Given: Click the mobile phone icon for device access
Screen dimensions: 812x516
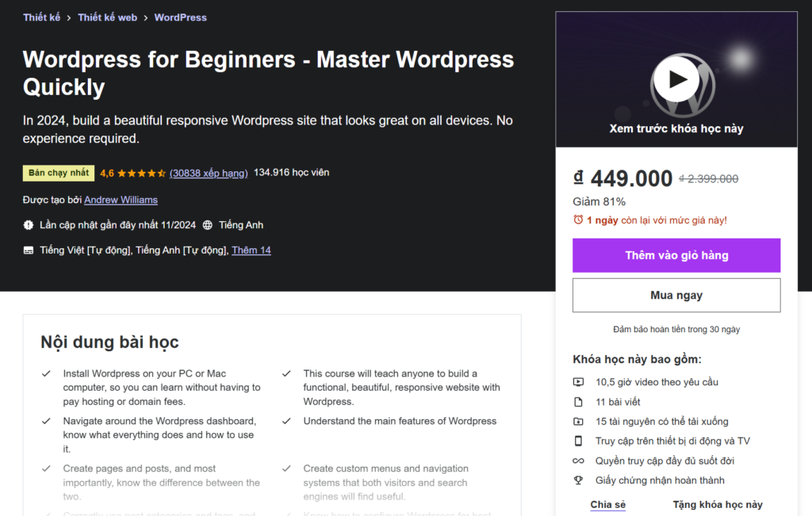Looking at the screenshot, I should click(579, 441).
